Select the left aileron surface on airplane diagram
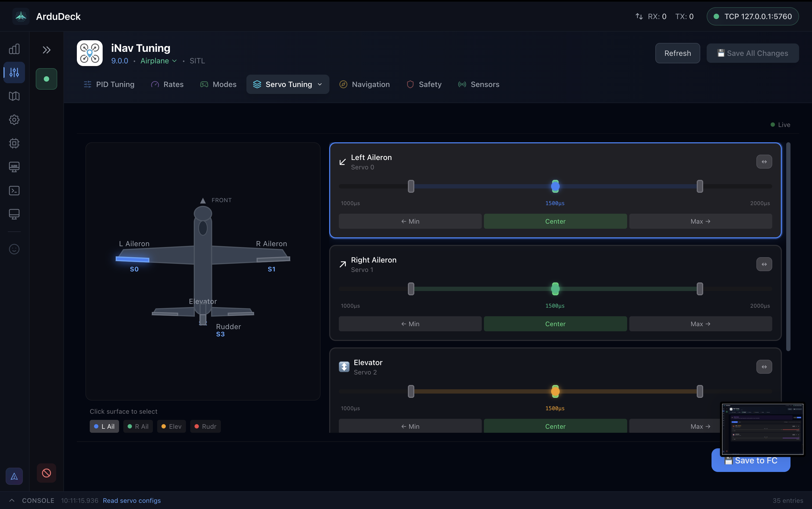812x509 pixels. pyautogui.click(x=132, y=259)
